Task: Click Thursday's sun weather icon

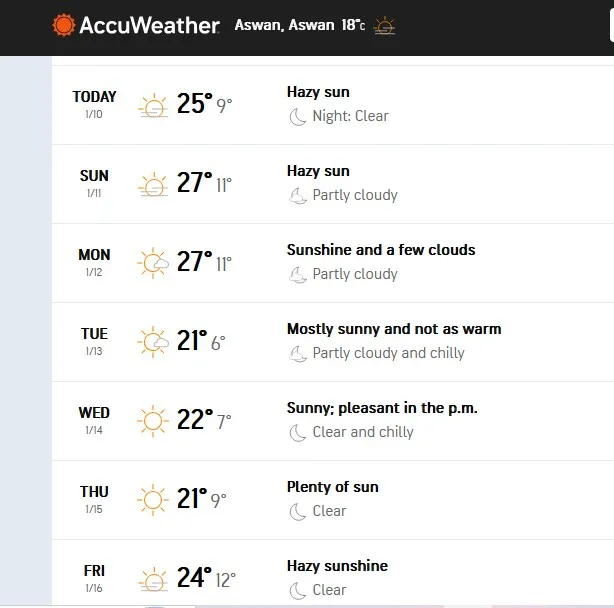Action: [x=153, y=499]
